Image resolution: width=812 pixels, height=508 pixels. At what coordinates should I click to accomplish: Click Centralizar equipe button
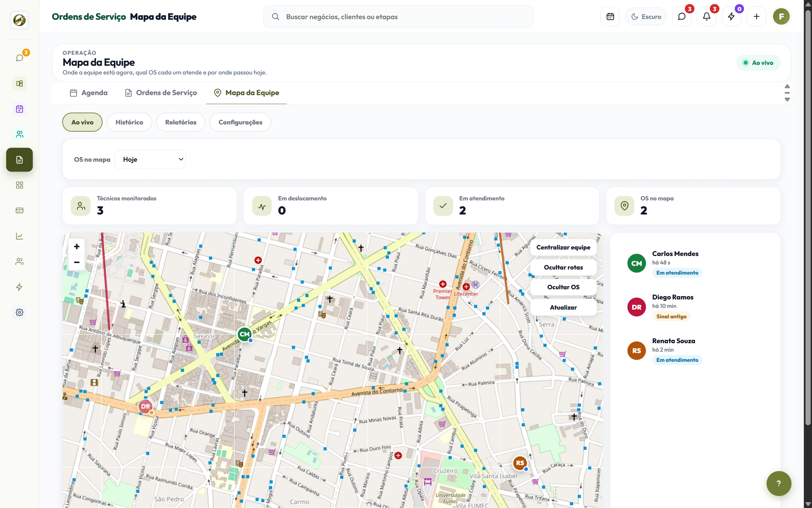point(563,247)
